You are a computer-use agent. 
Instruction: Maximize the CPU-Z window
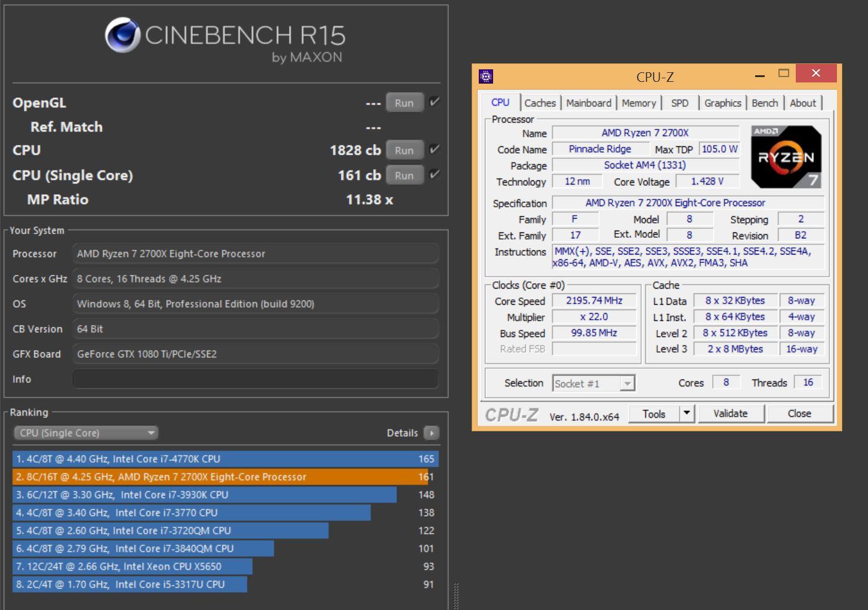point(784,73)
